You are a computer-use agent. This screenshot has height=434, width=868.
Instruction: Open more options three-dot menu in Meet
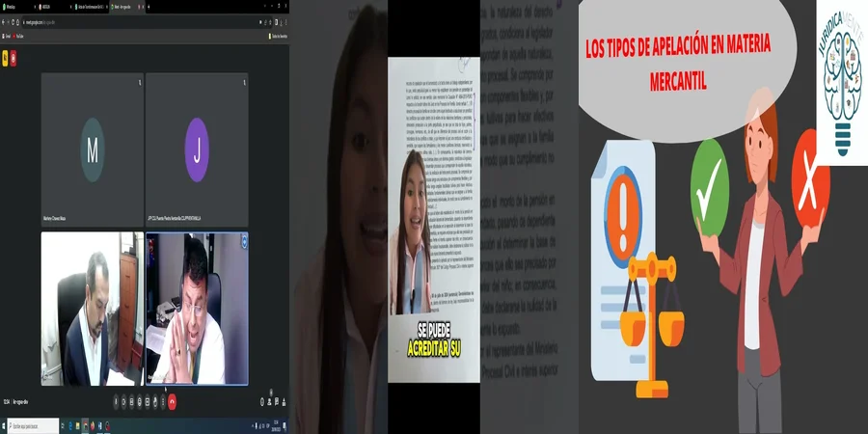(163, 402)
